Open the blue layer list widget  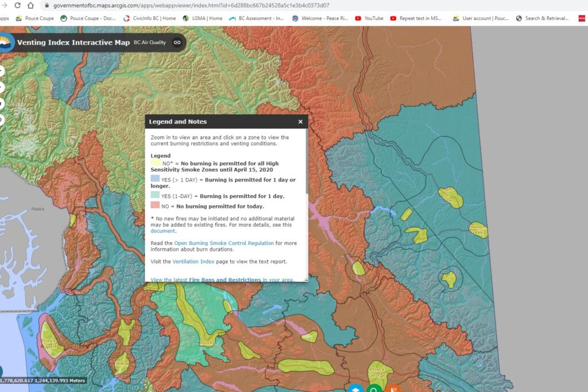pos(355,388)
